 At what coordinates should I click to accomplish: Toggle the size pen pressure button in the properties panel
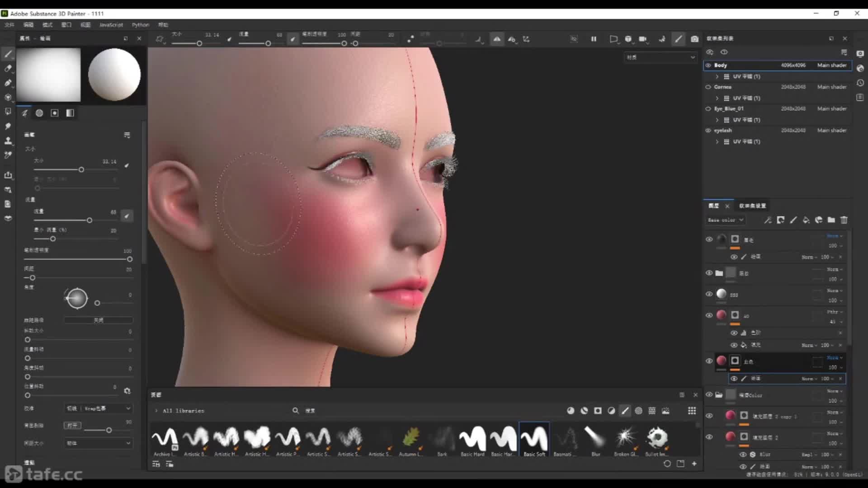(x=127, y=165)
